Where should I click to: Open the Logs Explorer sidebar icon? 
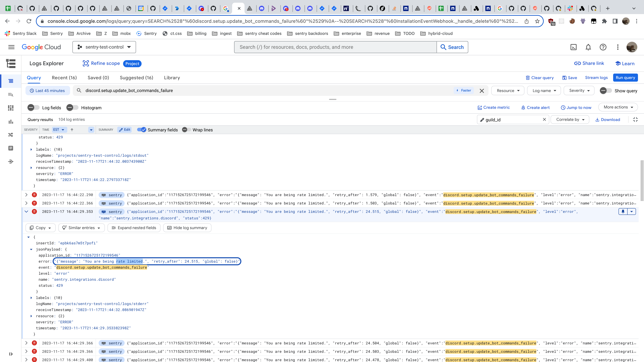[x=11, y=81]
